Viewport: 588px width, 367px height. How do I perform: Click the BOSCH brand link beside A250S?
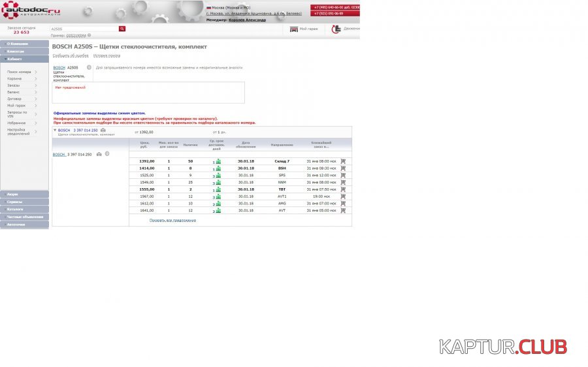pos(59,67)
